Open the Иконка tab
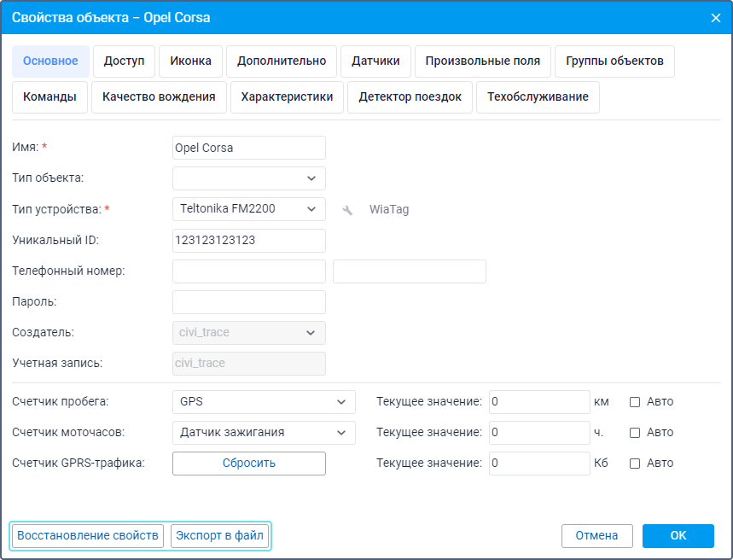 190,61
